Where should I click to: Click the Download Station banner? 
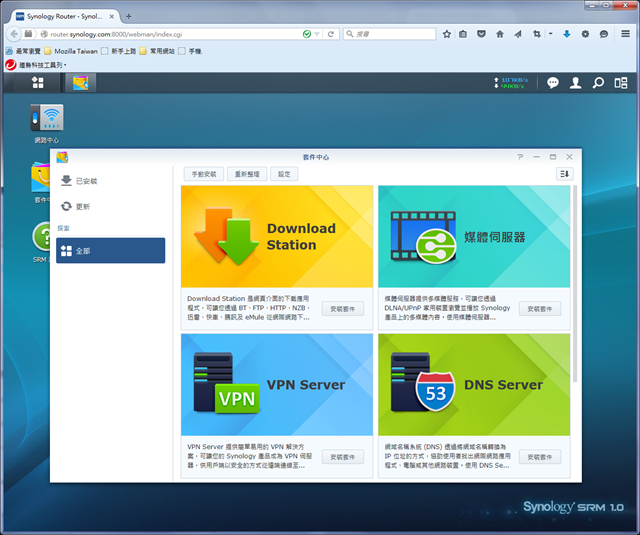coord(277,236)
